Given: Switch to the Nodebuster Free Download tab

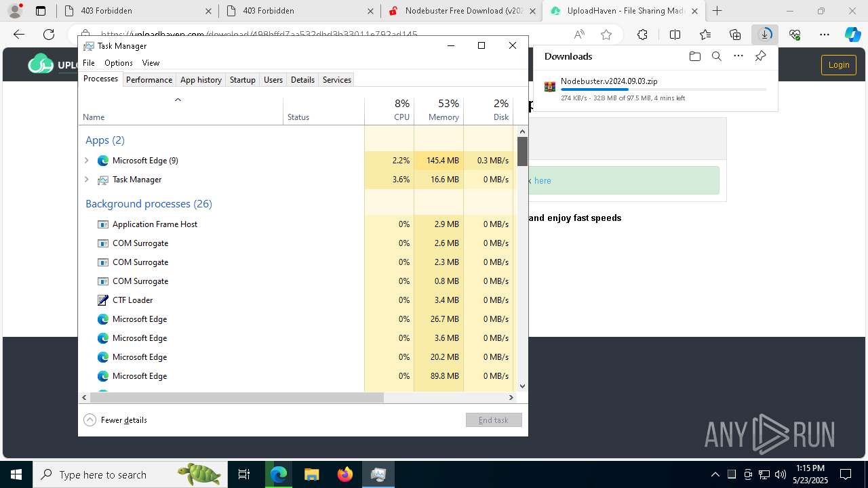Looking at the screenshot, I should tap(462, 11).
